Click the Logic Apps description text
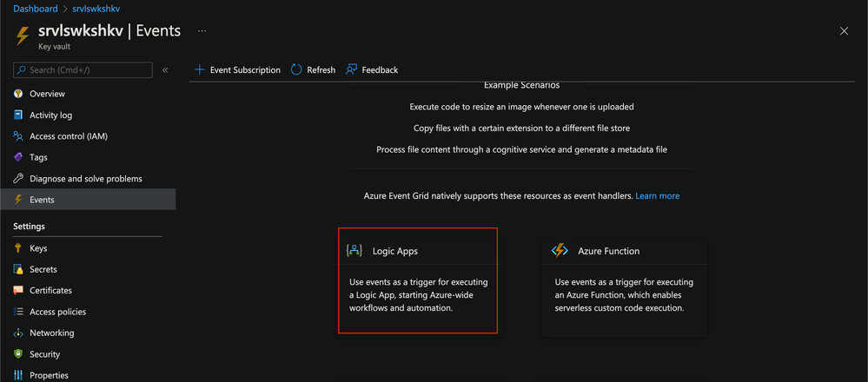The image size is (868, 382). (419, 295)
